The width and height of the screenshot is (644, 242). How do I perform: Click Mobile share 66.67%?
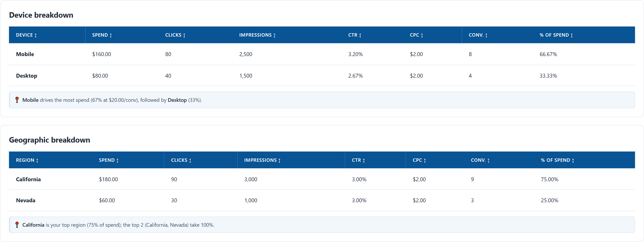(x=548, y=54)
